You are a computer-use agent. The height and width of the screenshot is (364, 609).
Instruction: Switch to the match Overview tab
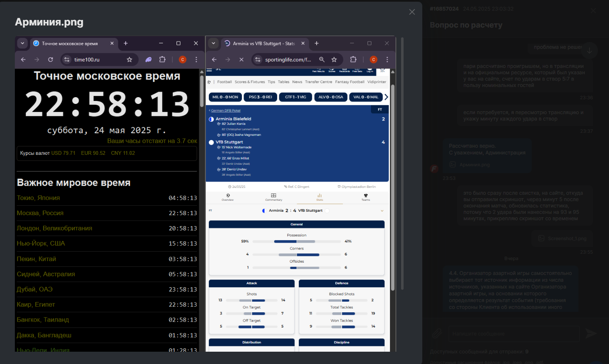228,197
